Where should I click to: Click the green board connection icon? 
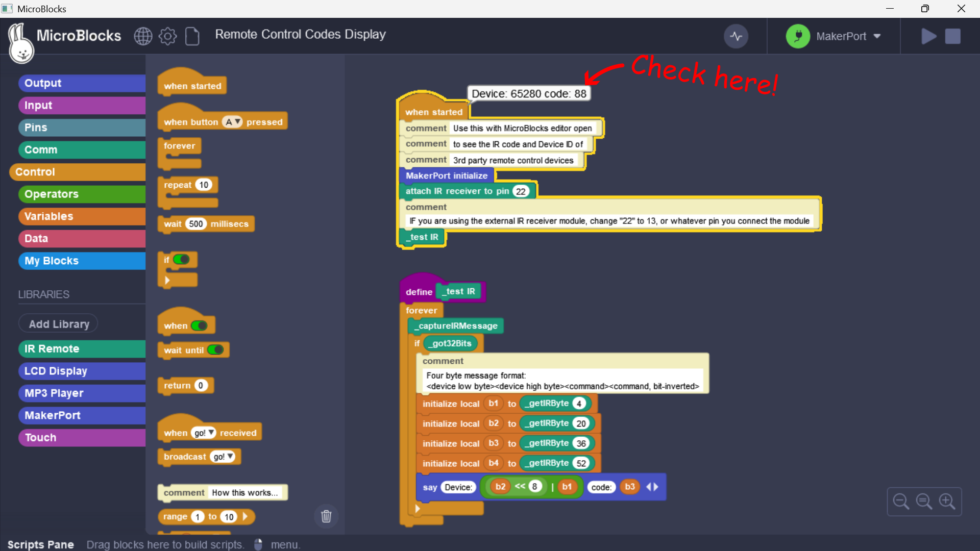point(798,36)
